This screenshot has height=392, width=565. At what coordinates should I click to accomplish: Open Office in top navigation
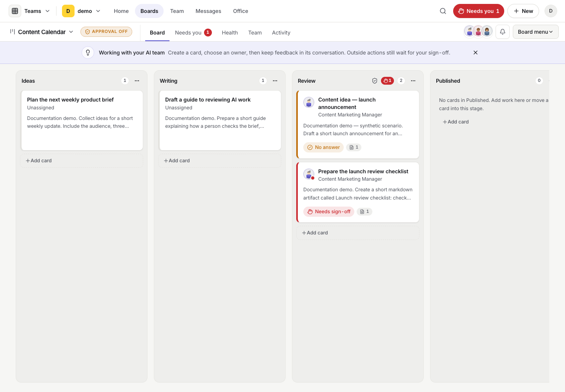241,11
